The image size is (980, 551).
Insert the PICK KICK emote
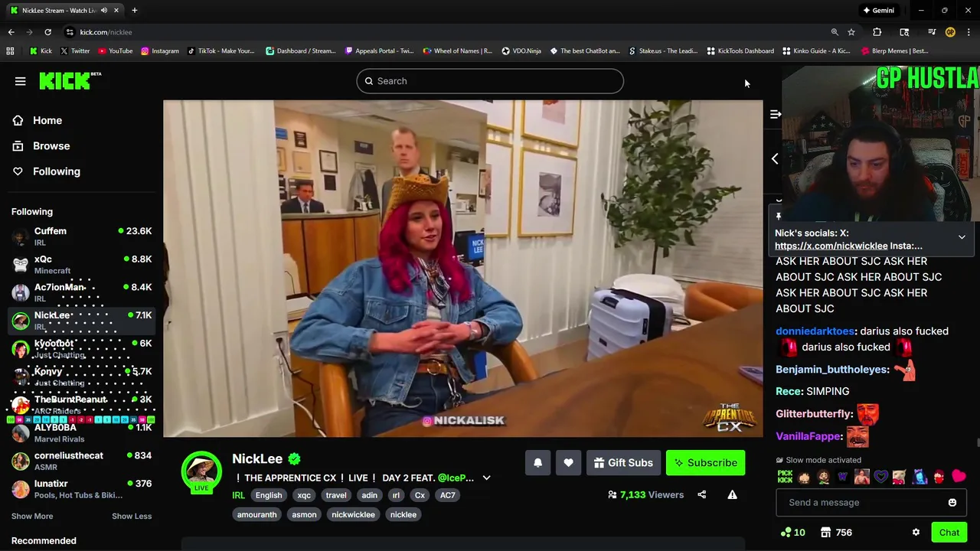(x=785, y=477)
